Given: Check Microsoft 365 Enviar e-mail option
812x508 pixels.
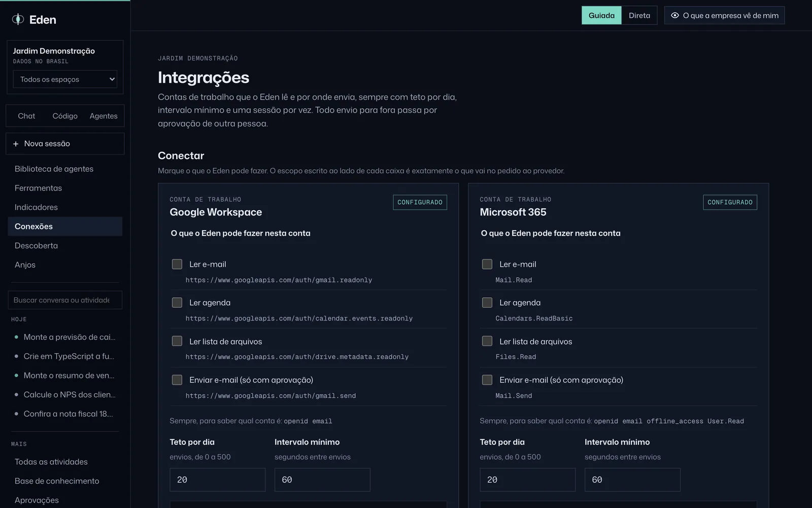Looking at the screenshot, I should point(487,380).
